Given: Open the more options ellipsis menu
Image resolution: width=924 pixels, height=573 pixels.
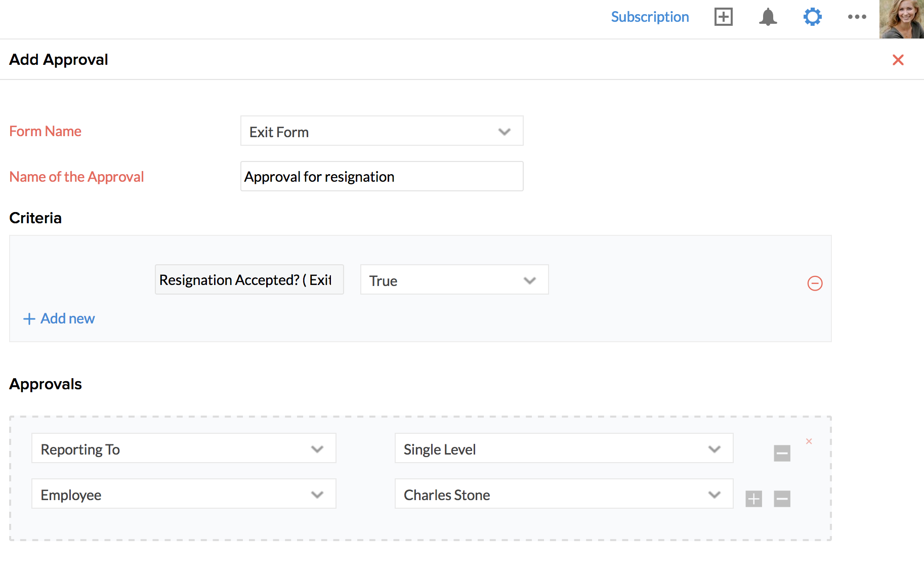Looking at the screenshot, I should click(x=857, y=17).
